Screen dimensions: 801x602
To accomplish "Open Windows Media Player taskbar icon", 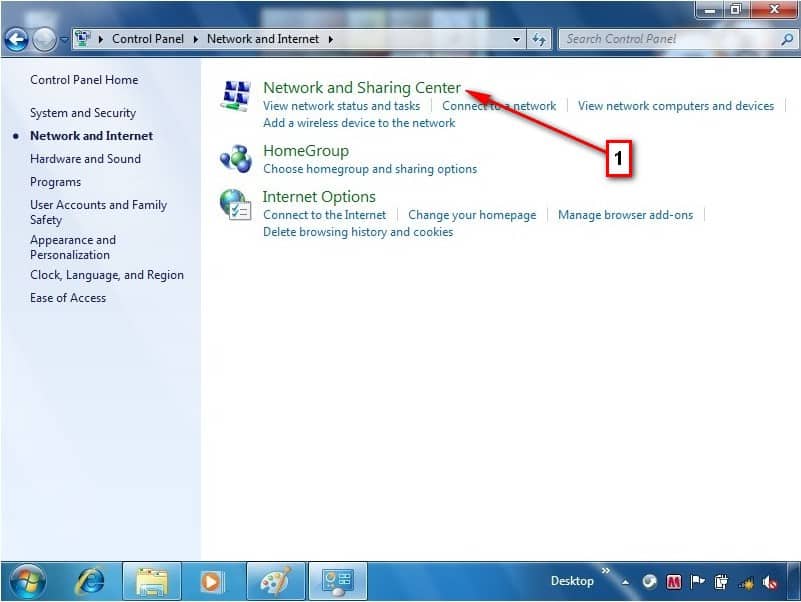I will [211, 582].
